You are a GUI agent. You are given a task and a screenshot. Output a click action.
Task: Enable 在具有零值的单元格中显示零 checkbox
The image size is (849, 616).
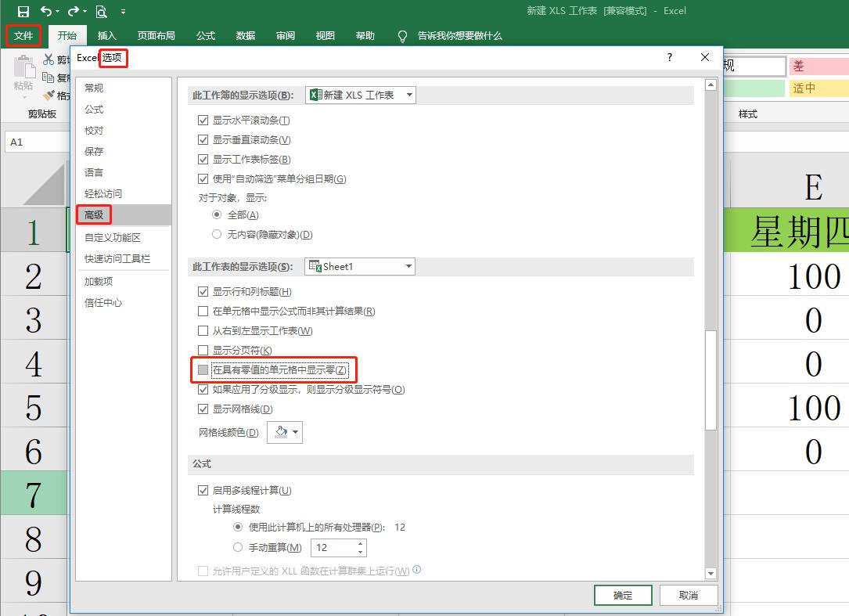coord(203,369)
